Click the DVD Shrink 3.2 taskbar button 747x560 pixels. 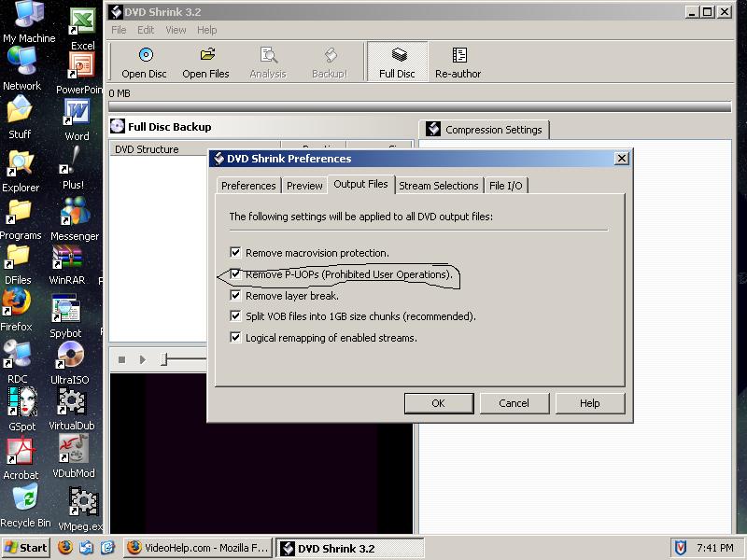coord(350,548)
